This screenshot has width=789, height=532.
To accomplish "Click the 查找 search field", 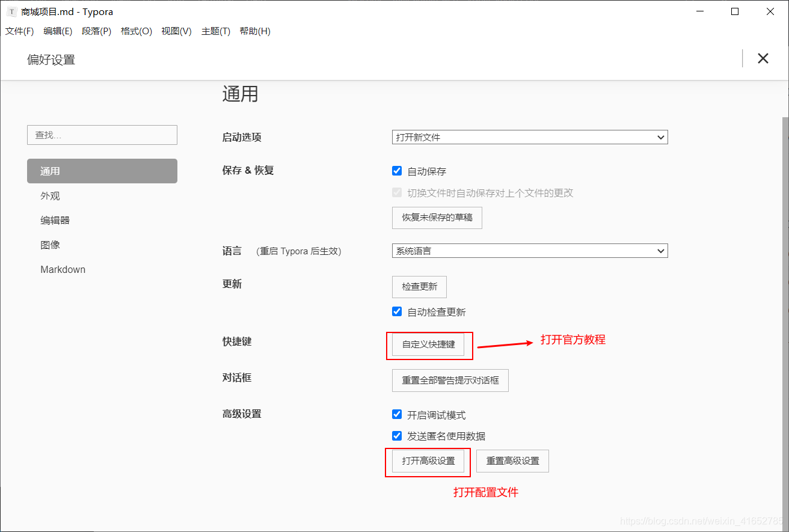I will 102,135.
